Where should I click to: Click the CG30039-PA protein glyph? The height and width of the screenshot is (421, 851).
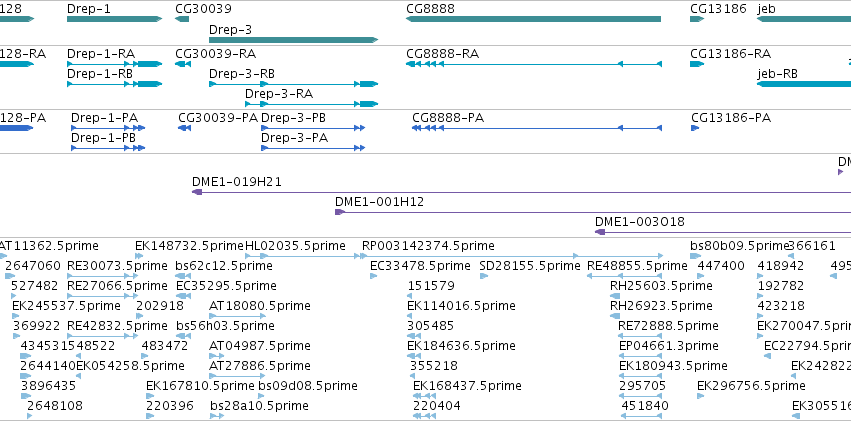pyautogui.click(x=185, y=128)
